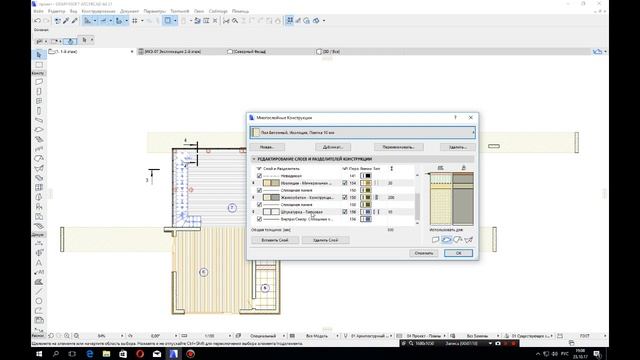Screen dimensions: 640x360
Task: Click the Delete Layer button
Action: [326, 240]
